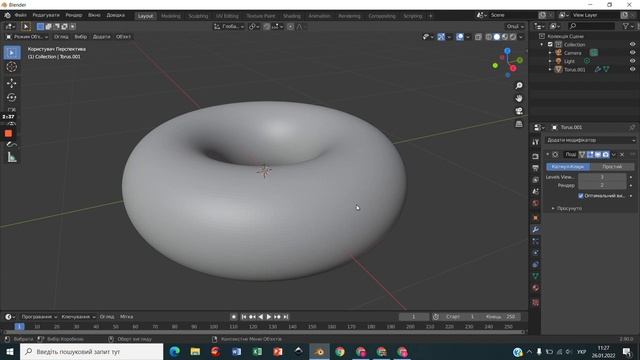Open the outliner filter dropdown
The image size is (640, 360).
(x=628, y=26)
